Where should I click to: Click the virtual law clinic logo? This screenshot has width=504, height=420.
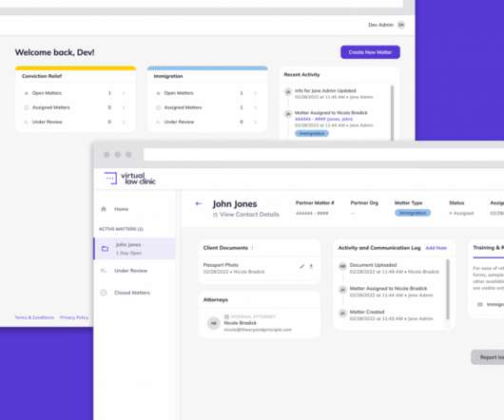coord(130,179)
